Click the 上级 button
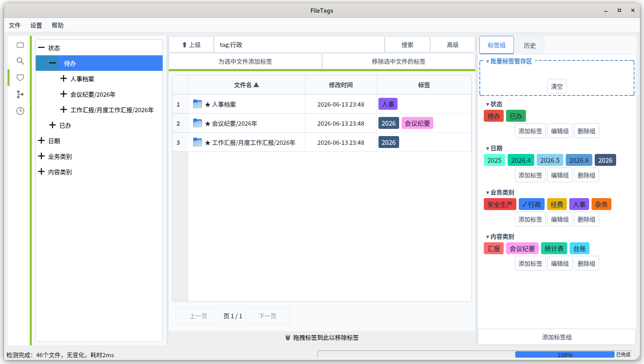This screenshot has height=364, width=644. [191, 45]
